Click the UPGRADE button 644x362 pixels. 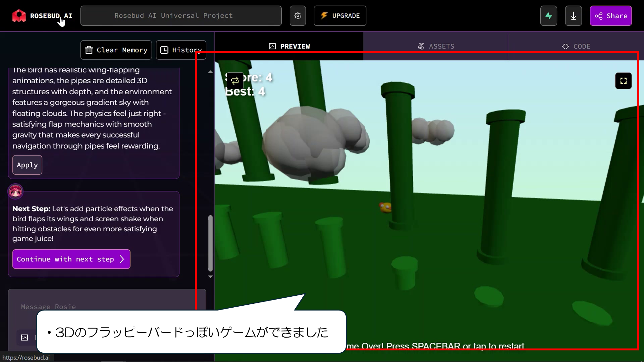(340, 16)
